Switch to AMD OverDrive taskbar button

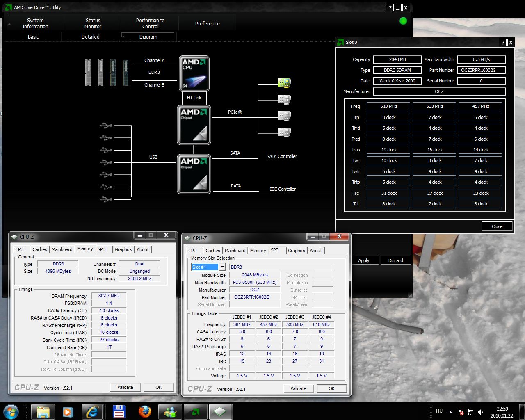click(x=196, y=411)
